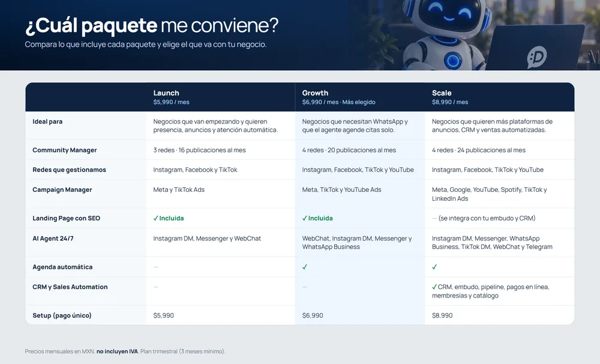The image size is (600, 364).
Task: Click the "Community Manager" row label
Action: [65, 151]
